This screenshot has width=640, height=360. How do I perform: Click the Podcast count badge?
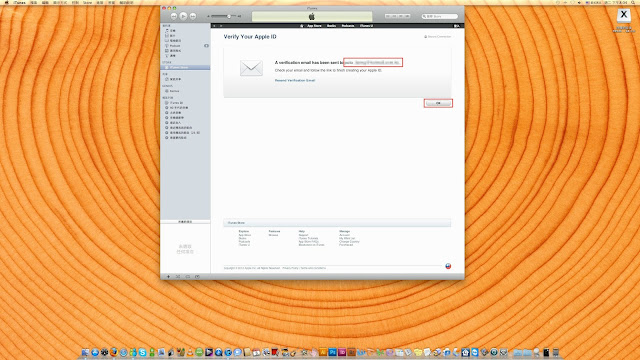pos(207,46)
